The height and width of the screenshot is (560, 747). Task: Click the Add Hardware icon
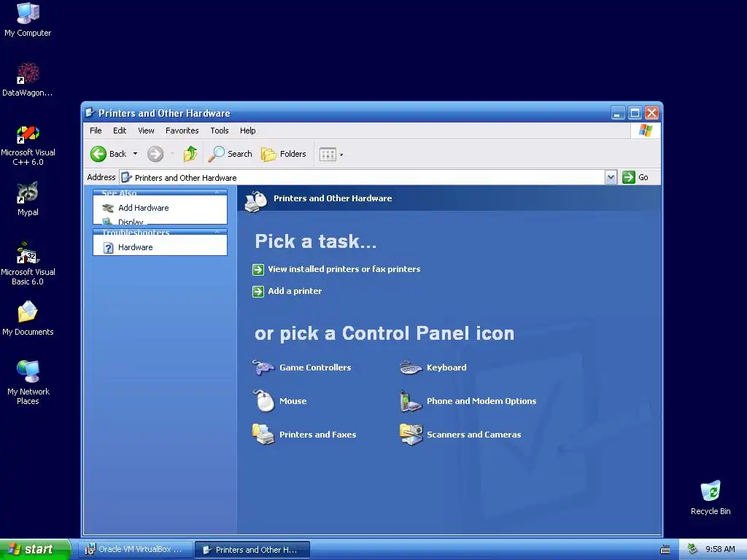(108, 208)
